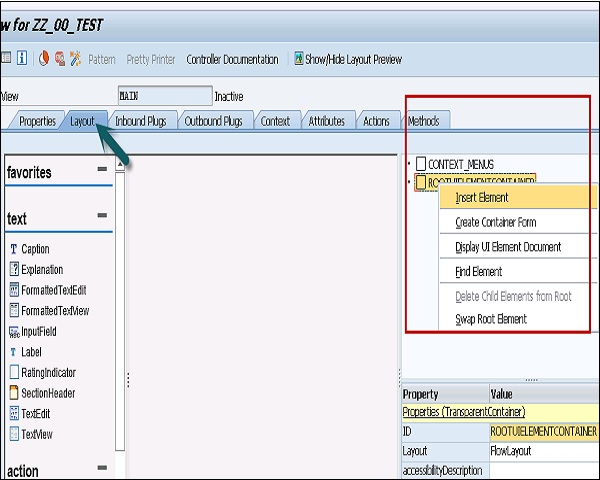Image resolution: width=600 pixels, height=480 pixels.
Task: Pick the FormattedTextEdit element icon
Action: pyautogui.click(x=14, y=290)
